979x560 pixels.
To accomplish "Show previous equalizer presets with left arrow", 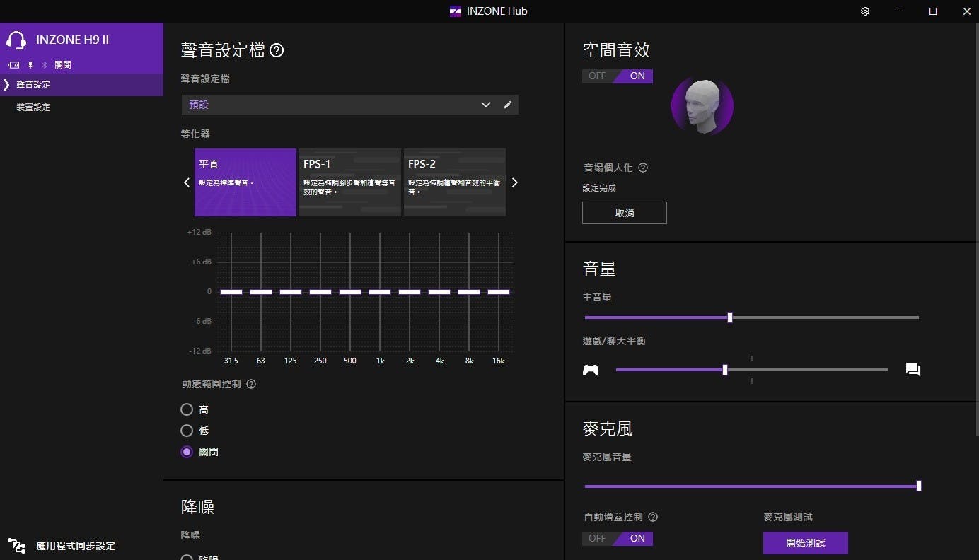I will pos(187,182).
